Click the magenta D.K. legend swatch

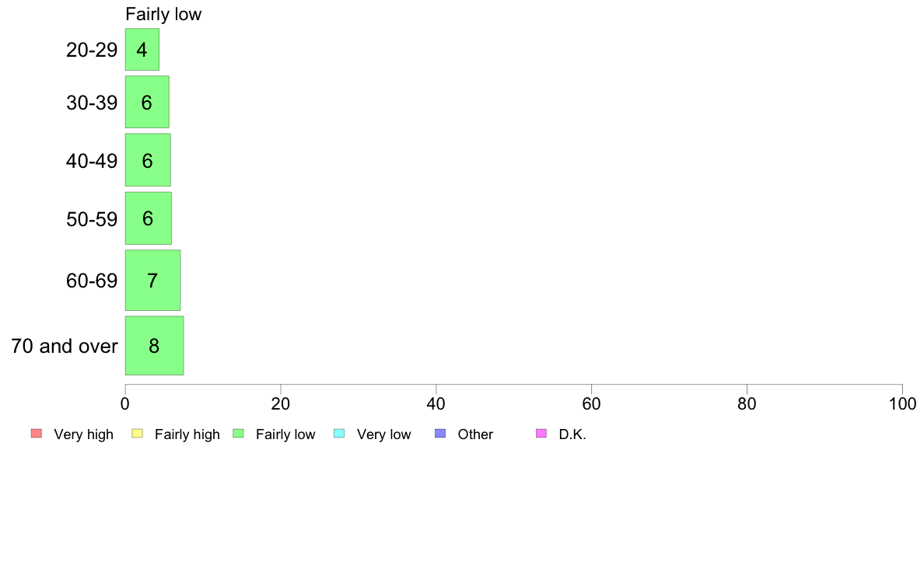541,434
